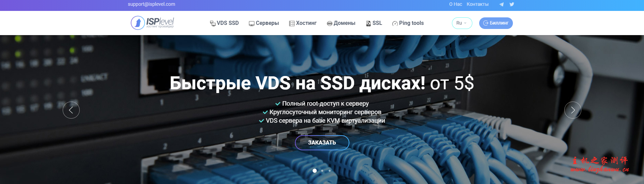Click text VDS сервера на базе KVM виртуализации
This screenshot has height=184, width=644.
pyautogui.click(x=325, y=121)
